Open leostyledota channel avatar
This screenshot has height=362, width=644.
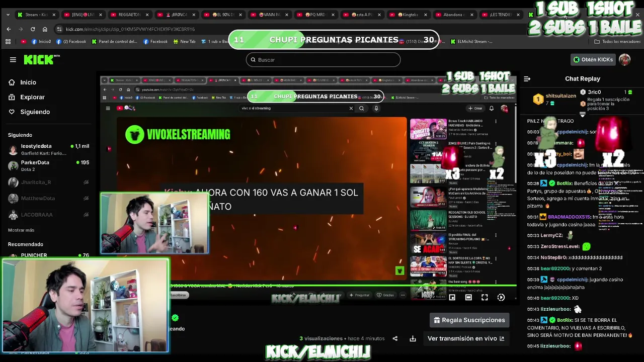14,149
